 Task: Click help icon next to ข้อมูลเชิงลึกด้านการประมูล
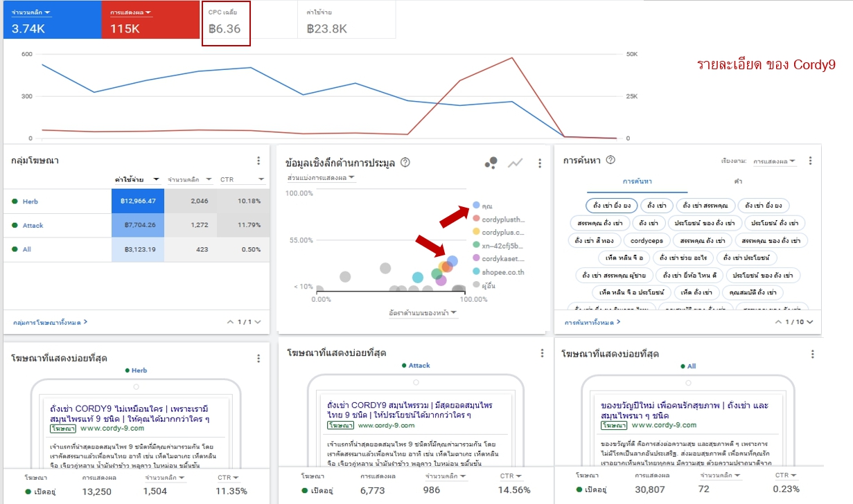pyautogui.click(x=405, y=163)
